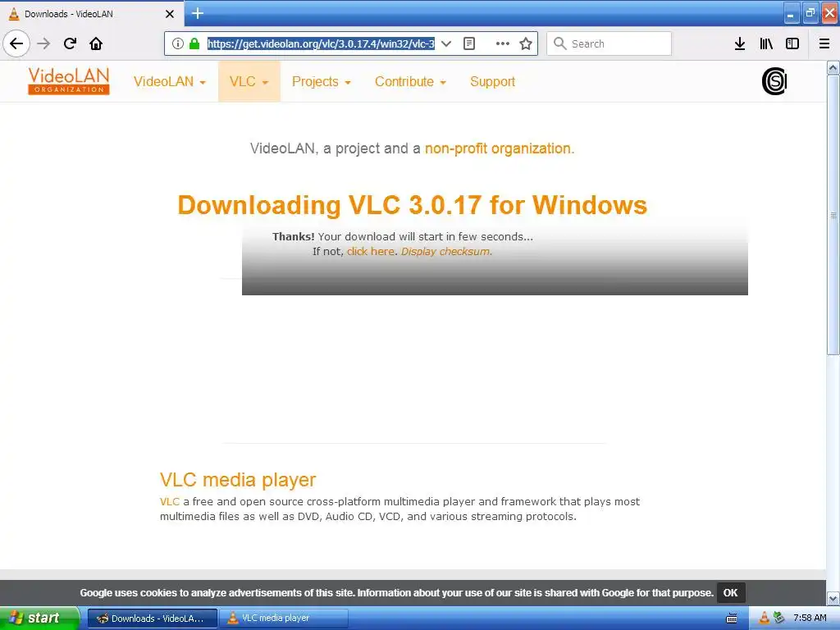Click the vertical scrollbar thumb
The height and width of the screenshot is (630, 840).
pyautogui.click(x=833, y=215)
